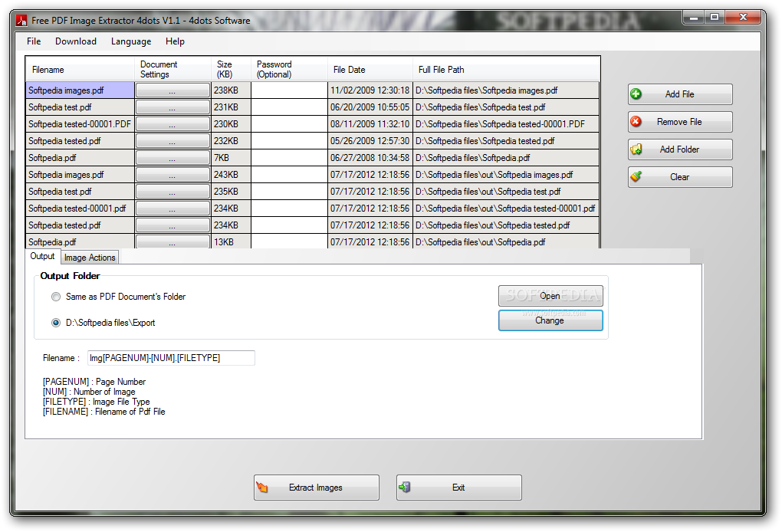
Task: Click path 'D:\Softpedia files\out\Softpedia tested-00001.pdf'
Action: point(506,209)
